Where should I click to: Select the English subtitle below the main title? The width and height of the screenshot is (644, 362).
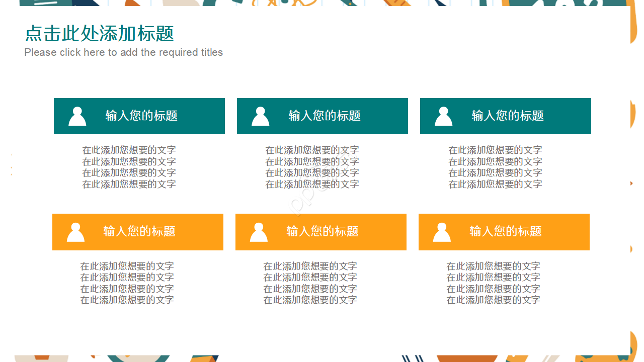123,52
